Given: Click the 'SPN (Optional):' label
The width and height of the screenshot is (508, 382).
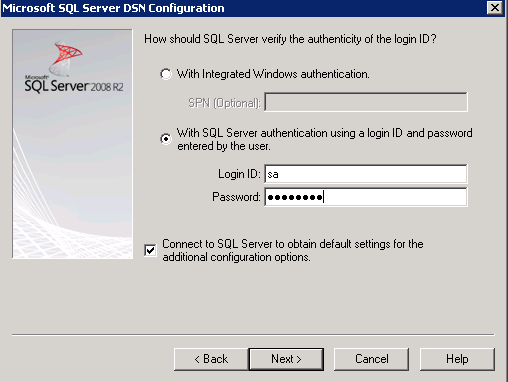Looking at the screenshot, I should pos(224,103).
